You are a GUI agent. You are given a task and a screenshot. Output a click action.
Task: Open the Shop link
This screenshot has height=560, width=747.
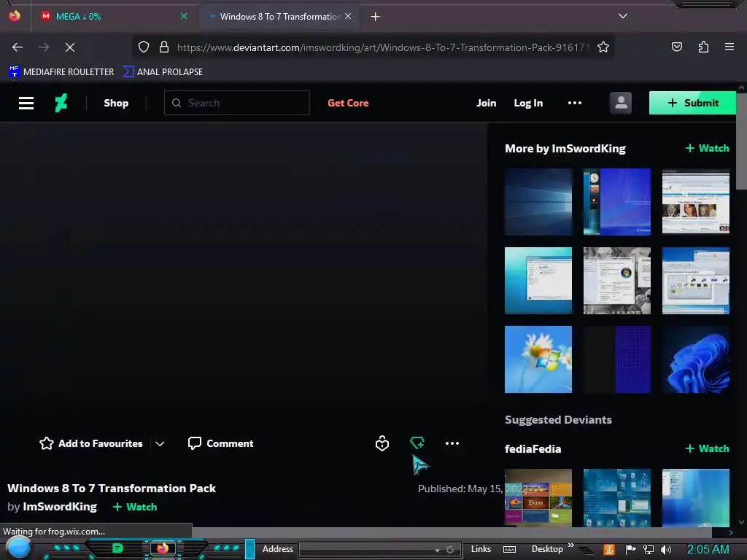coord(116,103)
